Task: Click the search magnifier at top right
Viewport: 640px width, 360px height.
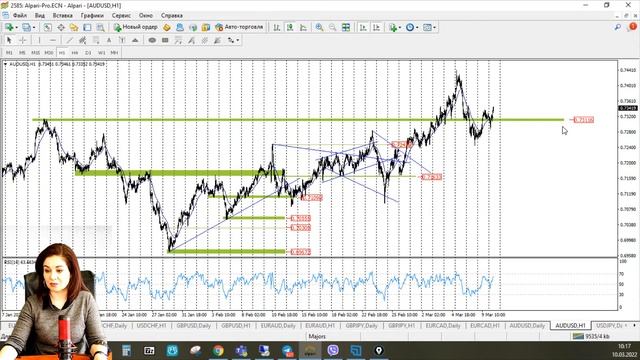Action: tap(618, 27)
